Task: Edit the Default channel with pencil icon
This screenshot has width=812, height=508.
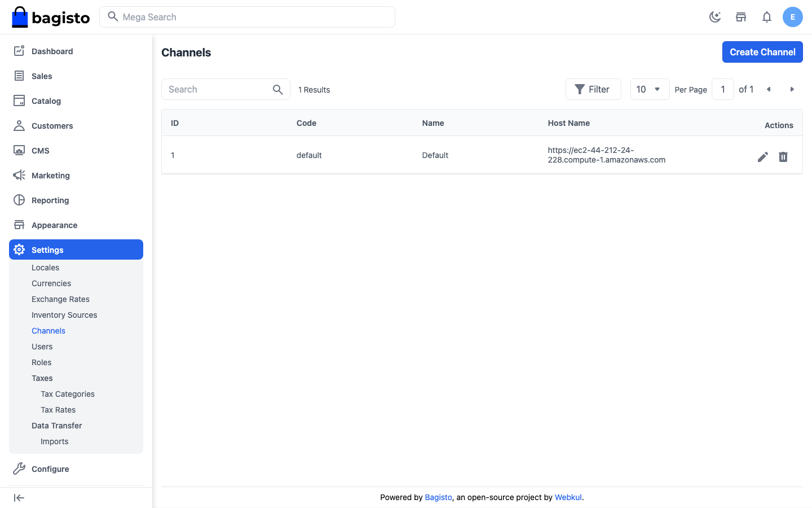Action: (x=763, y=157)
